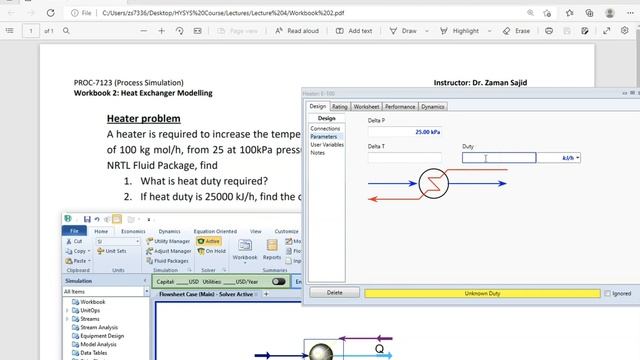Select Parameters in Heater Design list
Screen dimensions: 640x360
click(324, 137)
